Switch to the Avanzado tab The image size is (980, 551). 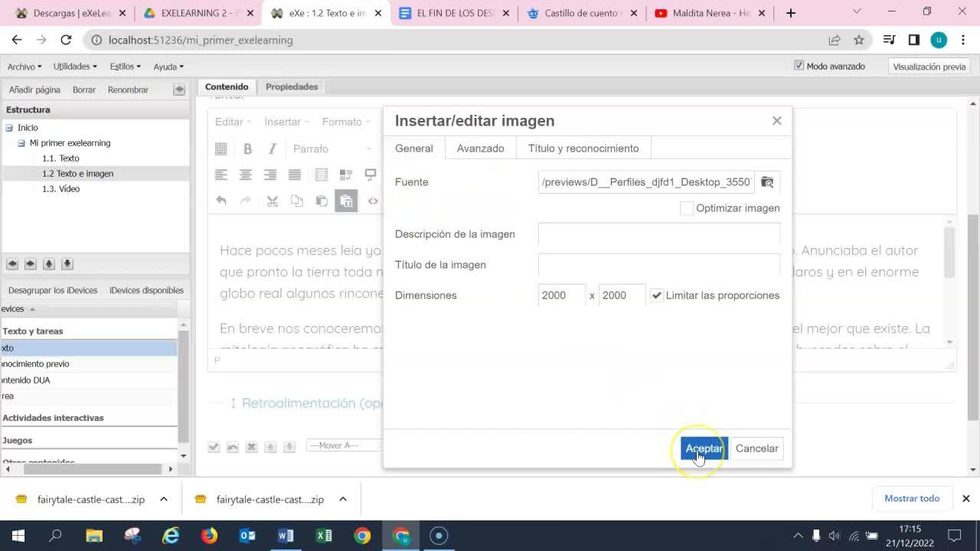point(480,148)
